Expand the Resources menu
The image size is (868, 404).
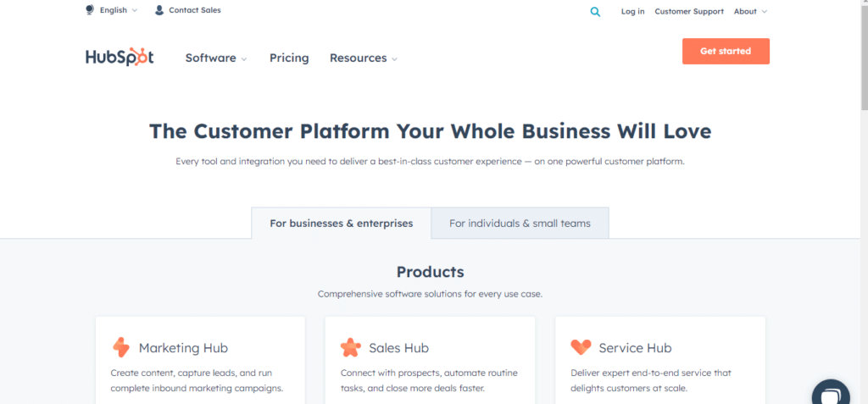point(363,58)
